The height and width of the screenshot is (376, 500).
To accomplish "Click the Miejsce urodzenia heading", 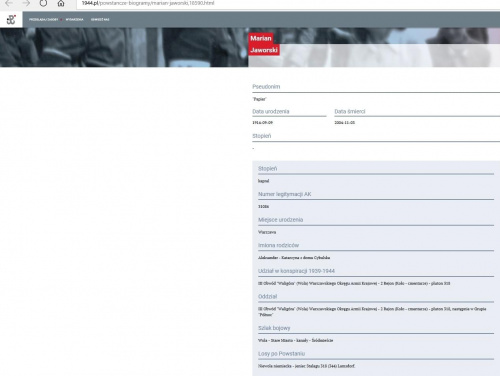I will click(x=280, y=220).
